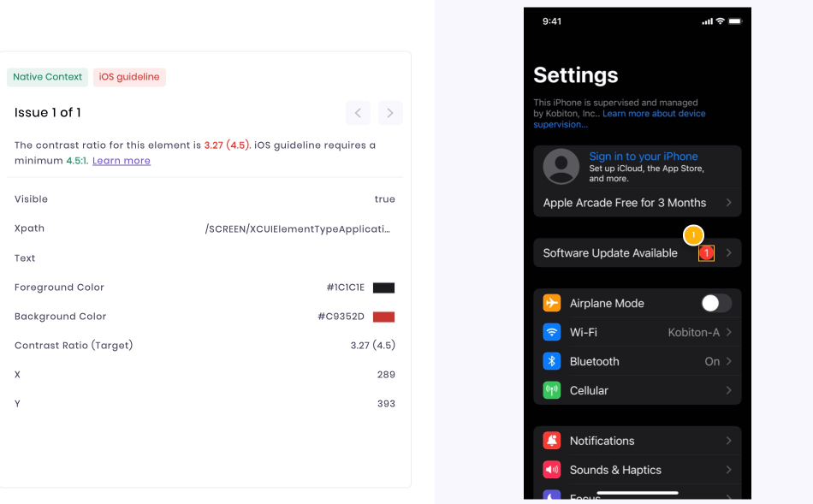Screen dimensions: 813x504
Task: Tap the Bluetooth icon
Action: [552, 361]
